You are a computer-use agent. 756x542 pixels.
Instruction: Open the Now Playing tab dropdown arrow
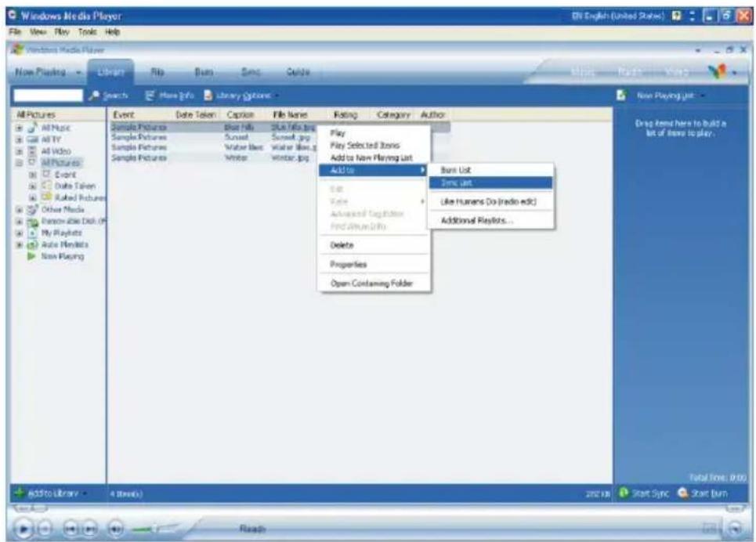pos(78,72)
